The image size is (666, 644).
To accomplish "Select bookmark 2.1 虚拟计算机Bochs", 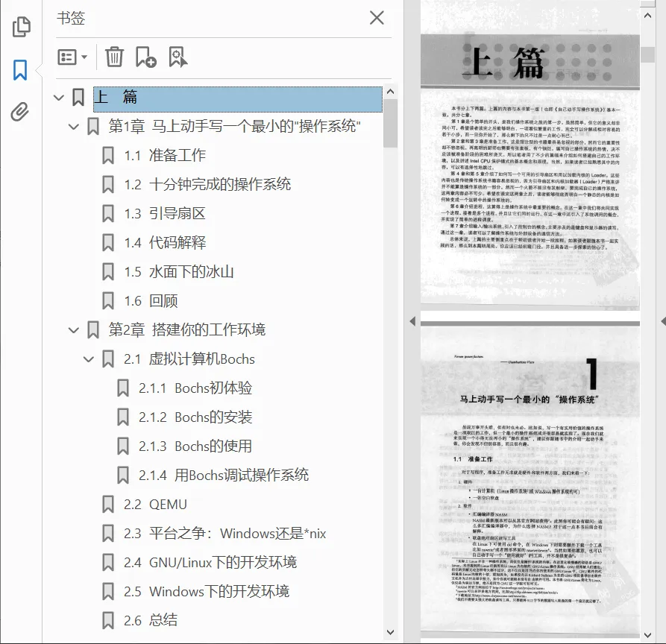I will click(189, 359).
